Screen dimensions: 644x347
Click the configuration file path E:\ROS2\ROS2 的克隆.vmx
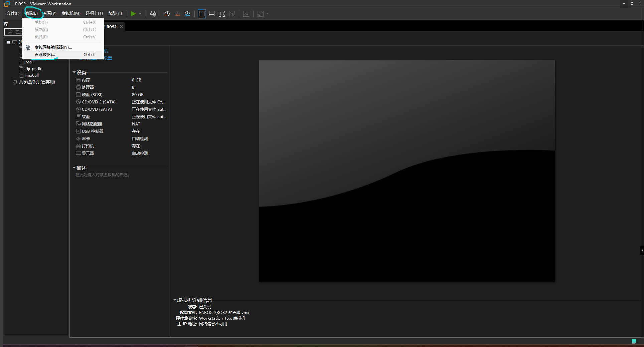coord(224,313)
